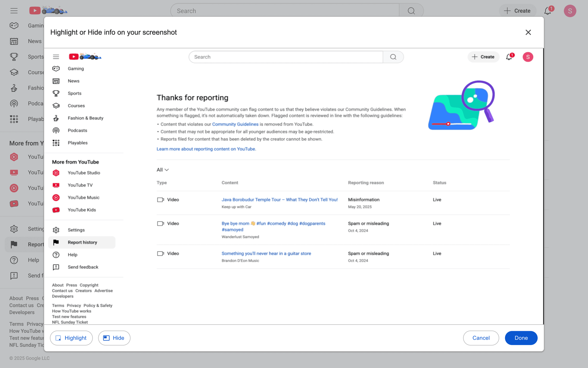
Task: Click the Playables icon in the preview sidebar
Action: tap(56, 143)
